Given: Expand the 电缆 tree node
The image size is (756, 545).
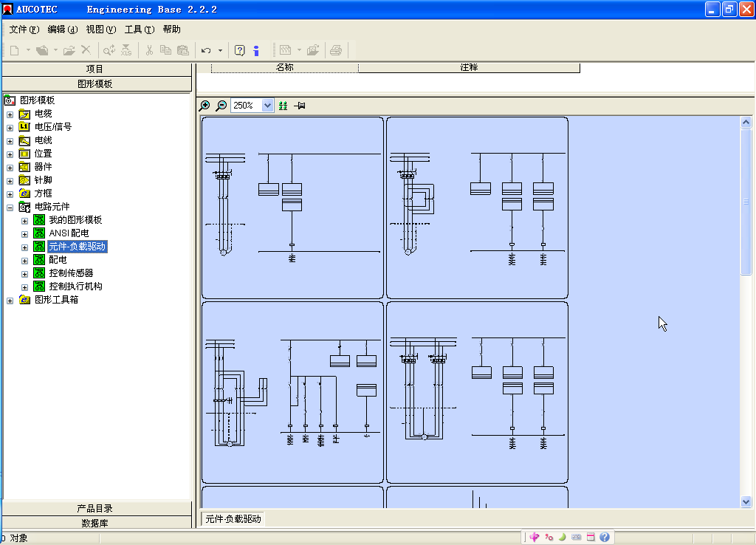Looking at the screenshot, I should (10, 114).
